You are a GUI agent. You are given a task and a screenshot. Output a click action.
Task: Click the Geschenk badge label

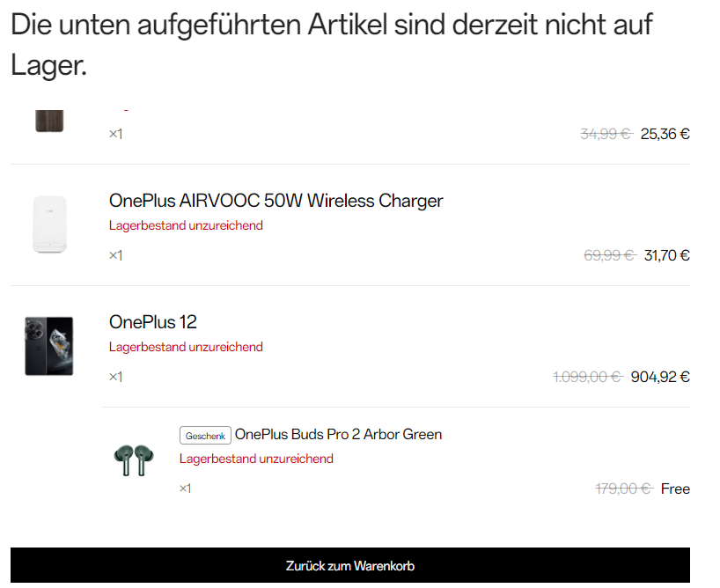pyautogui.click(x=205, y=436)
